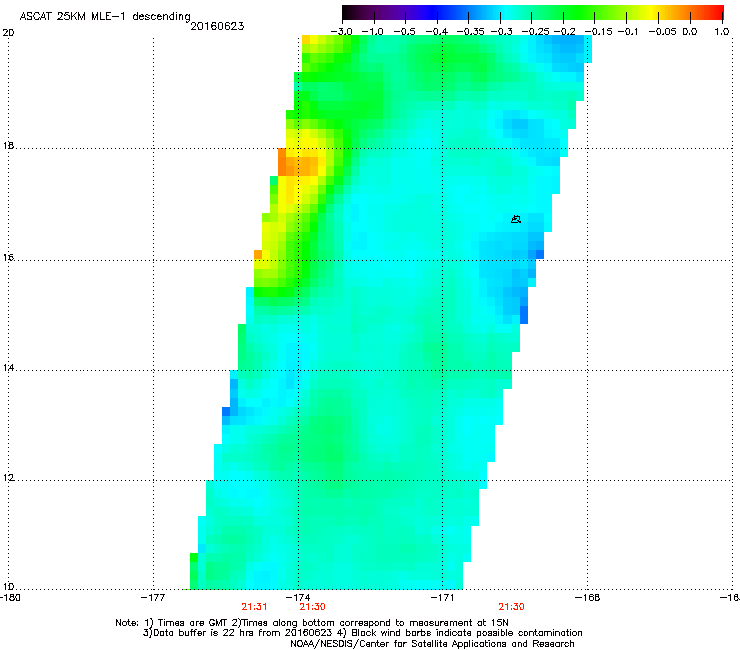The height and width of the screenshot is (650, 740).
Task: Click the note line 'Times are GMT'
Action: point(189,623)
